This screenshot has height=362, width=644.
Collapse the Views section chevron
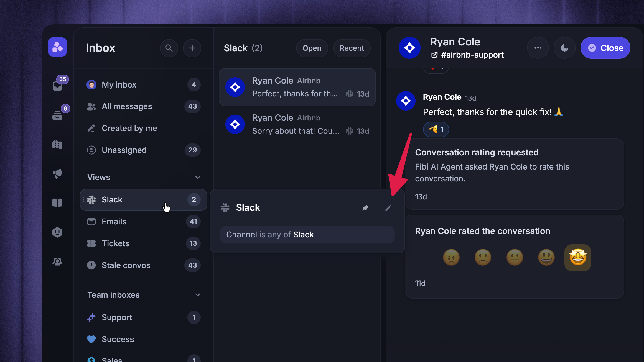coord(198,177)
